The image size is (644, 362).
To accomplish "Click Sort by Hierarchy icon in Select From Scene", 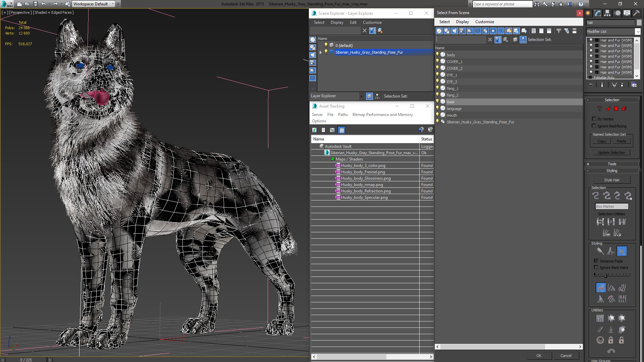I will click(x=523, y=40).
